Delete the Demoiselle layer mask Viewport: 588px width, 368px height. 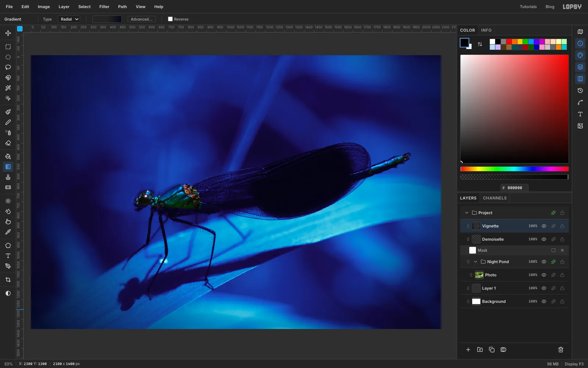pos(562,250)
